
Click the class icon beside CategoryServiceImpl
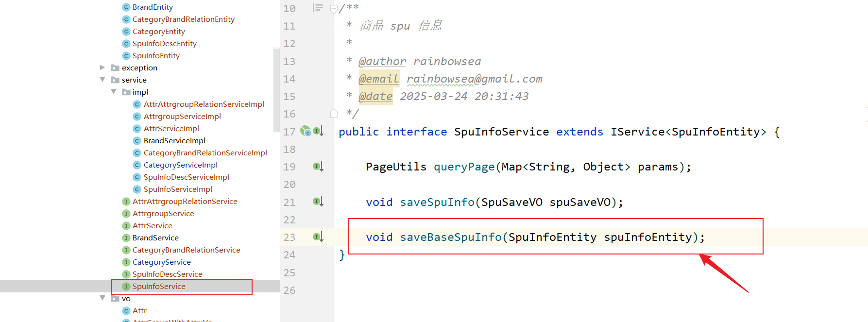pyautogui.click(x=137, y=165)
